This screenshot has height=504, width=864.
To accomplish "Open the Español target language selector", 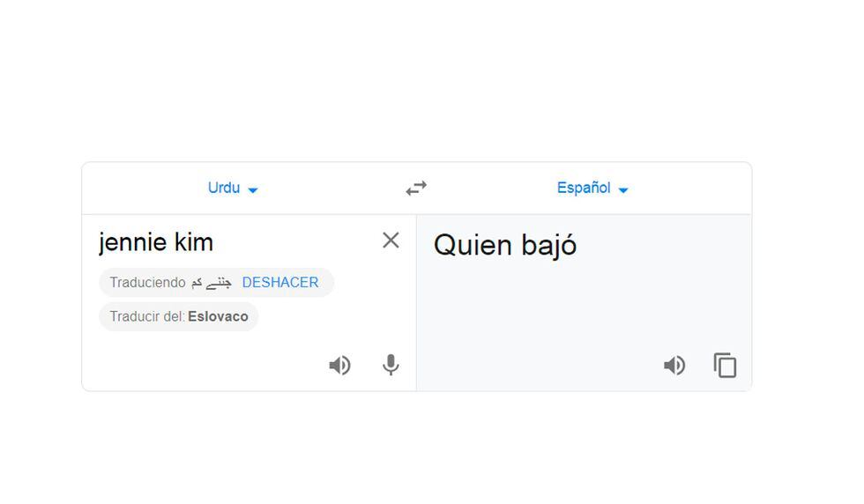I will click(584, 188).
